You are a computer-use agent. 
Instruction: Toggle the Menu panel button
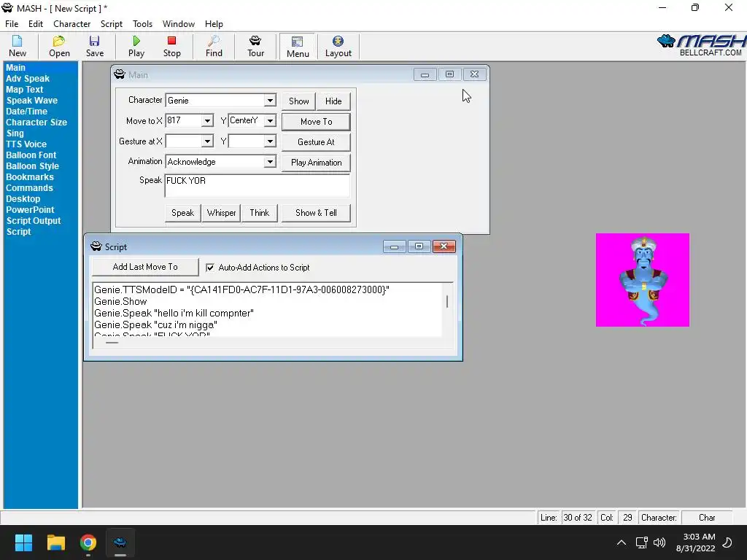298,46
